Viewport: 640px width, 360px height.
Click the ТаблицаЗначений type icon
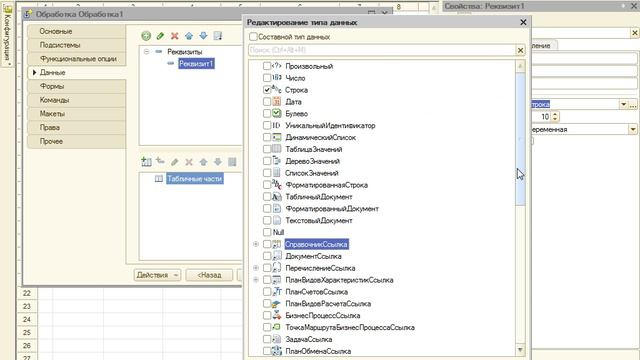276,149
